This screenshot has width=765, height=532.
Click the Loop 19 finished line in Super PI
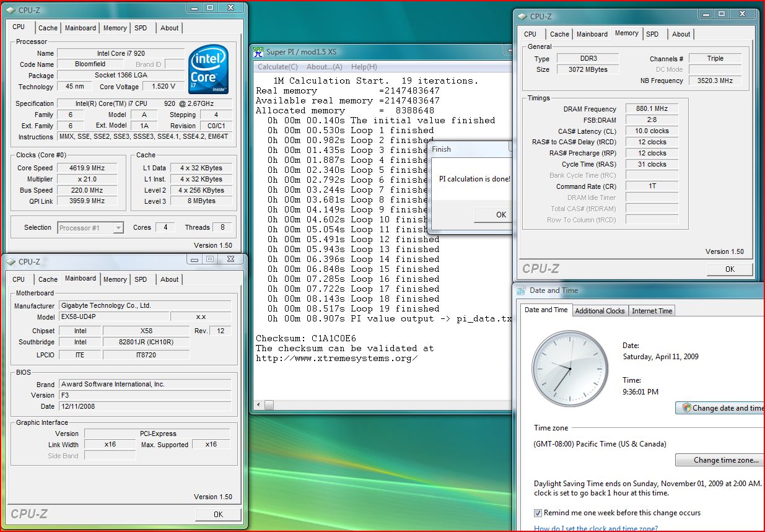pyautogui.click(x=354, y=308)
